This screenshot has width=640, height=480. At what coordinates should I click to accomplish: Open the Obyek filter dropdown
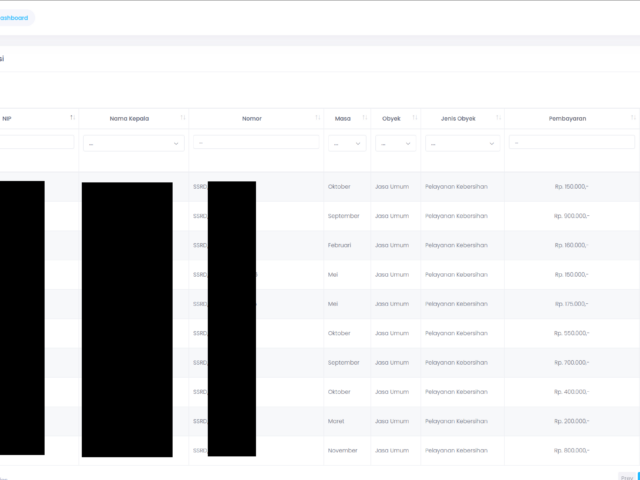[x=396, y=143]
